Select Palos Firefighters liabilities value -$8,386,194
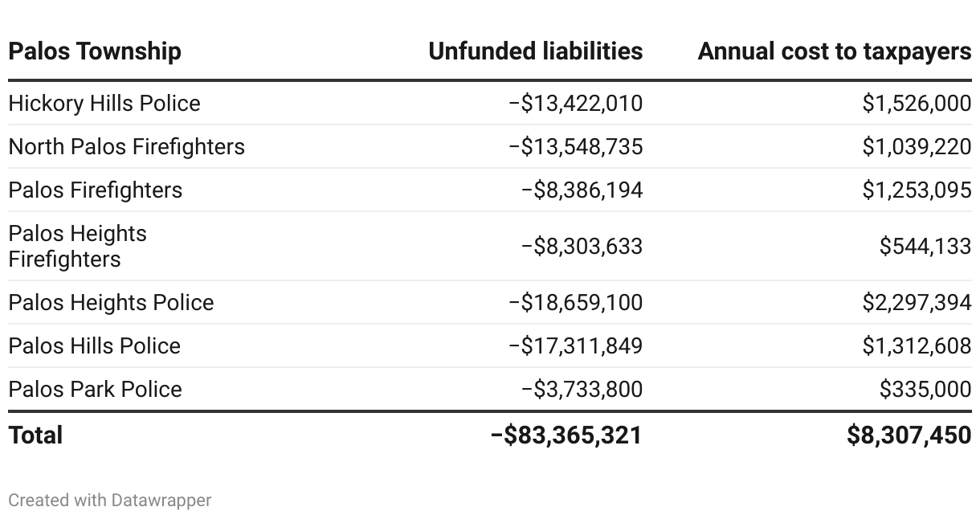The height and width of the screenshot is (519, 980). (x=582, y=190)
